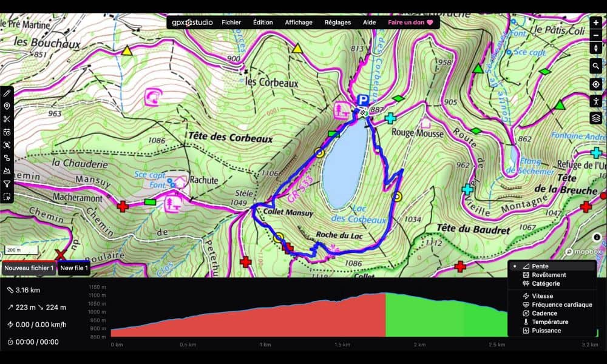Open the map search magnifier
The height and width of the screenshot is (364, 607).
(595, 66)
